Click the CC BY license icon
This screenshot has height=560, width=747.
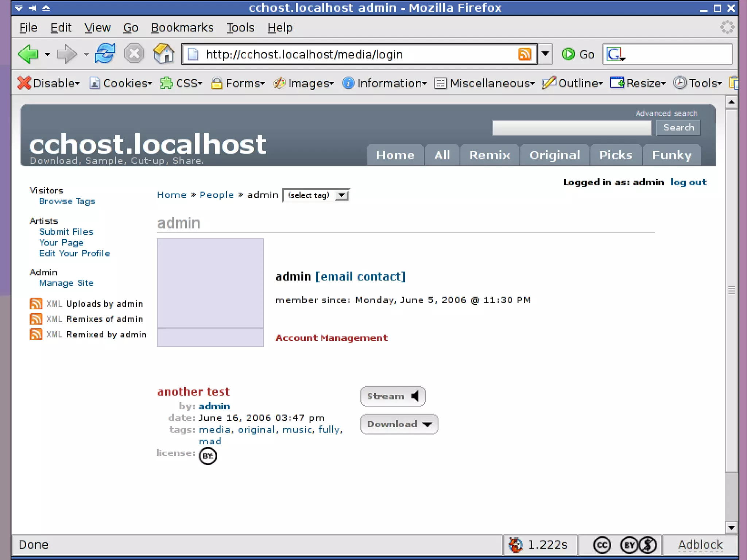coord(208,456)
